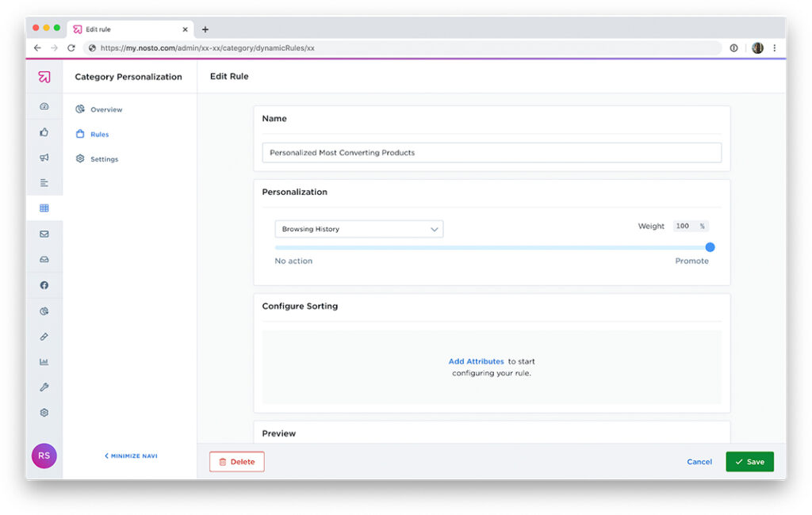Image resolution: width=812 pixels, height=515 pixels.
Task: Click the 'No action' slider label
Action: pyautogui.click(x=293, y=261)
